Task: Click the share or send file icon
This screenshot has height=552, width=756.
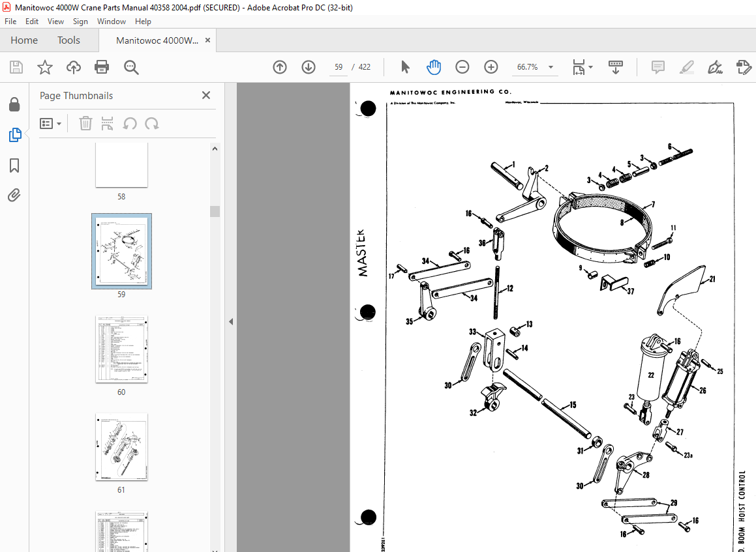Action: [744, 67]
